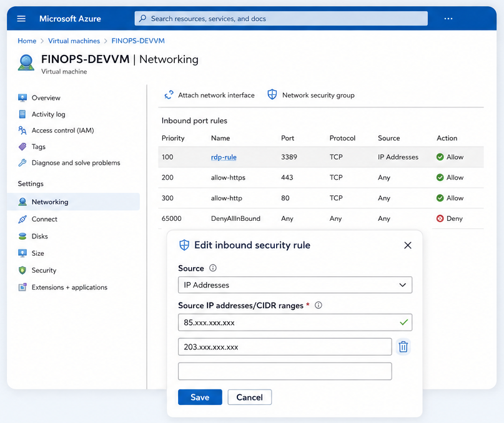Go to Home breadcrumb
The width and height of the screenshot is (504, 423).
coord(27,41)
